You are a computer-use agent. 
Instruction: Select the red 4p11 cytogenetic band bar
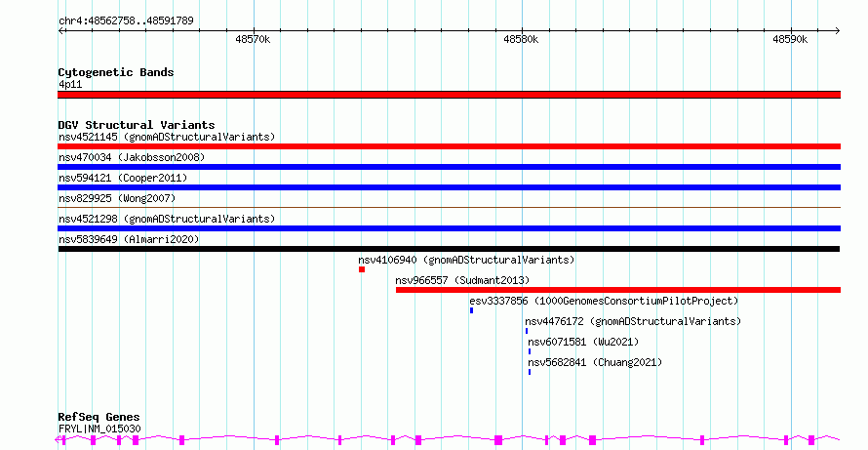click(449, 95)
